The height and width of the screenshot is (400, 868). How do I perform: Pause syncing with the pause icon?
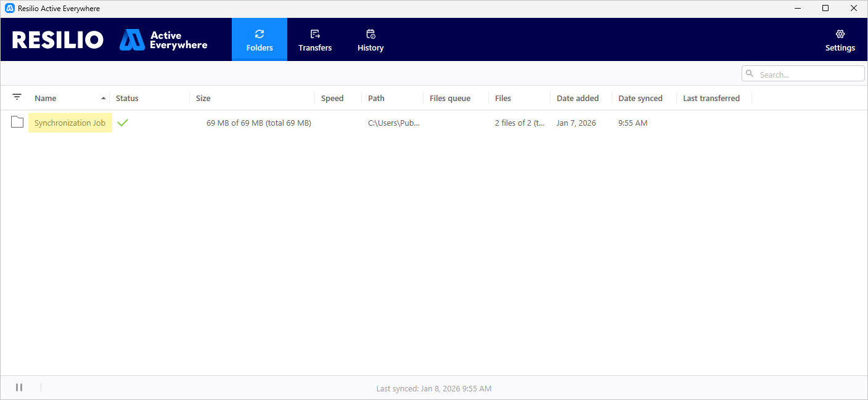(x=19, y=388)
